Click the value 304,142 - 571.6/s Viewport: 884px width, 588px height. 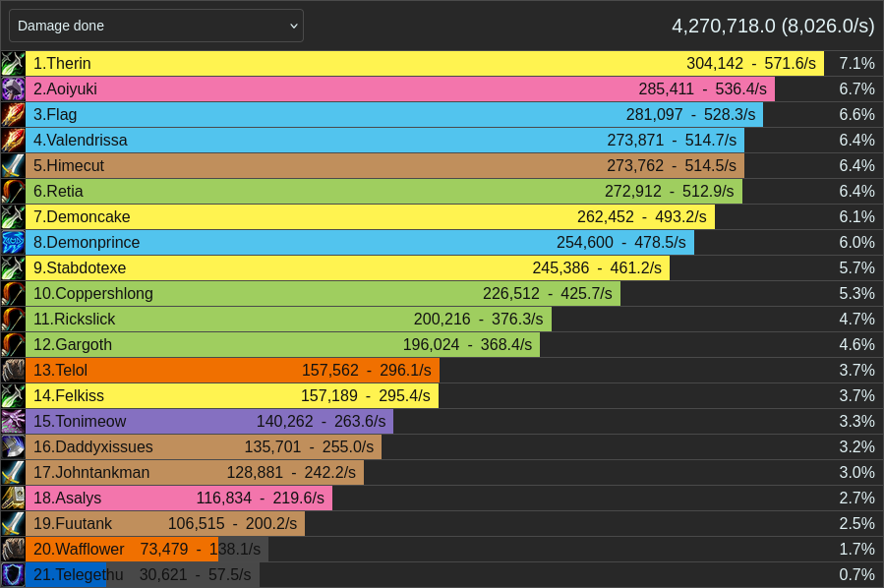(751, 64)
